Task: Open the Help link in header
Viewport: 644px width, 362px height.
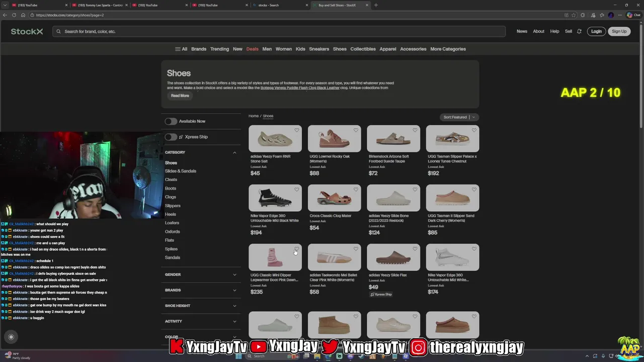Action: 554,31
